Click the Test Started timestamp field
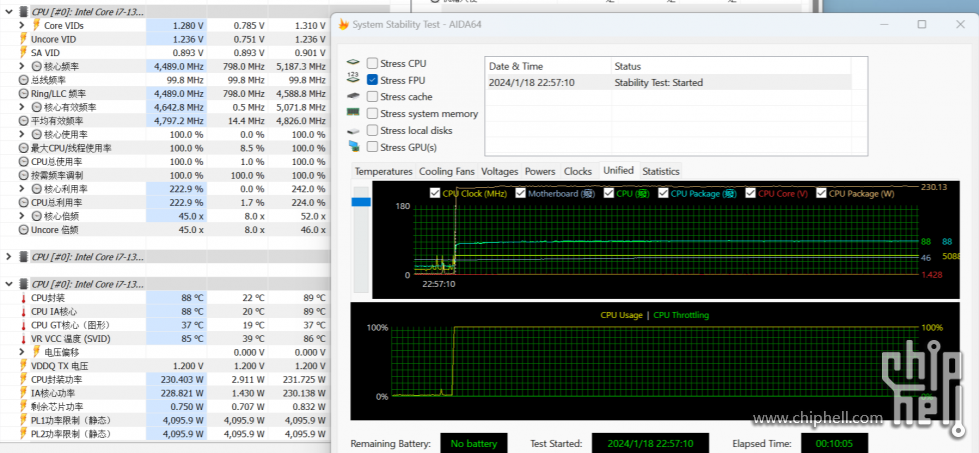This screenshot has height=453, width=979. point(651,444)
